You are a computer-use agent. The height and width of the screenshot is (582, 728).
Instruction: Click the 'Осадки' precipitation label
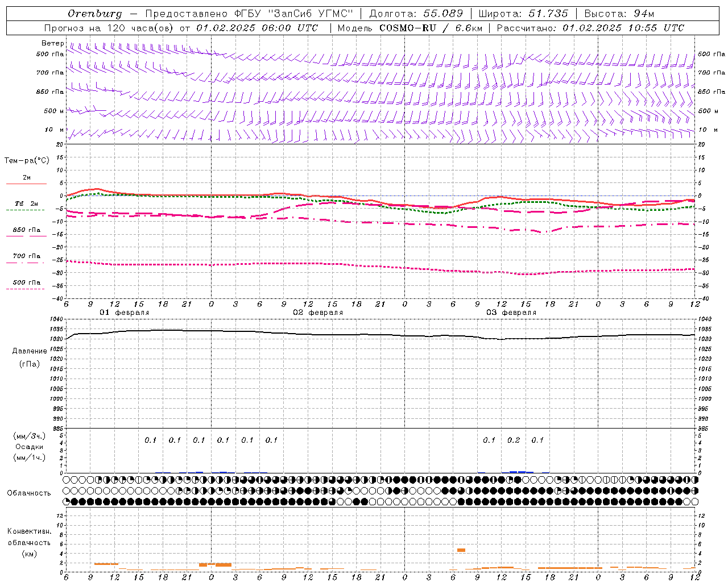coord(29,447)
